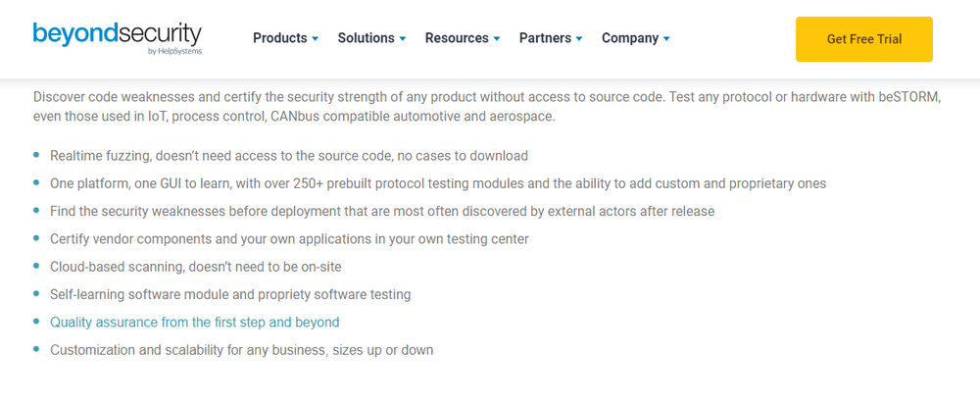Select the Partners menu label

545,38
